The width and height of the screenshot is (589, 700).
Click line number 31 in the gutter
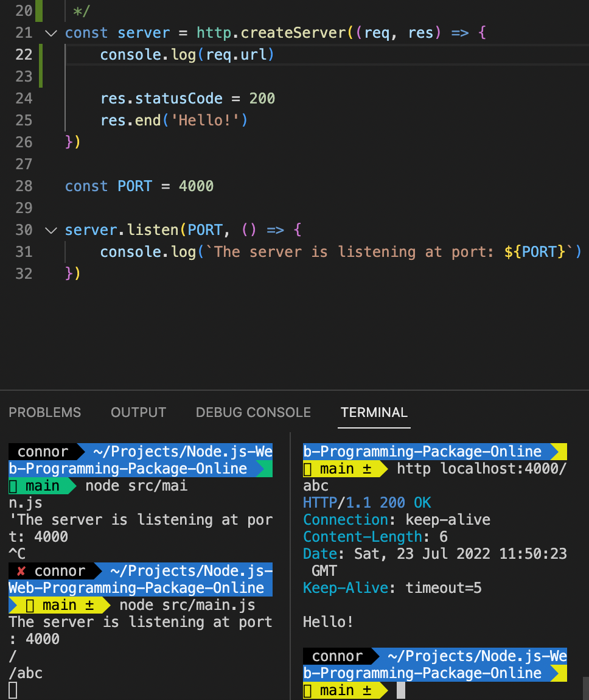pos(24,252)
